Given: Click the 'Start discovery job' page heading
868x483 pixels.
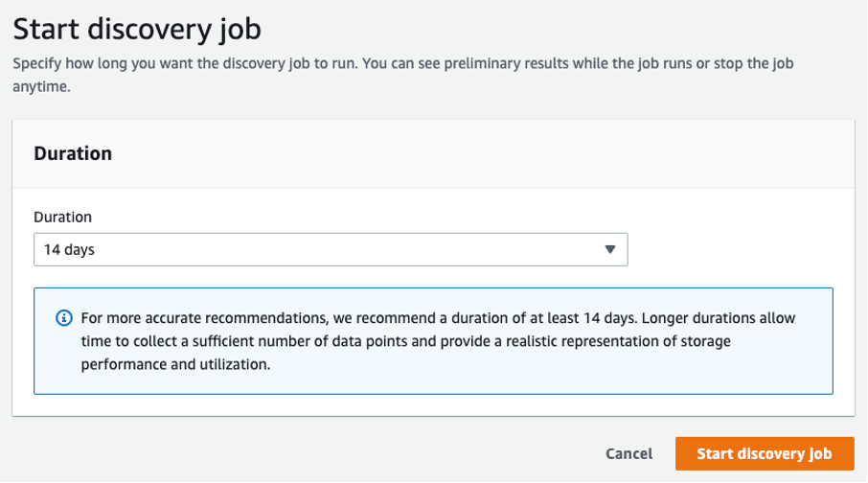Looking at the screenshot, I should 137,29.
